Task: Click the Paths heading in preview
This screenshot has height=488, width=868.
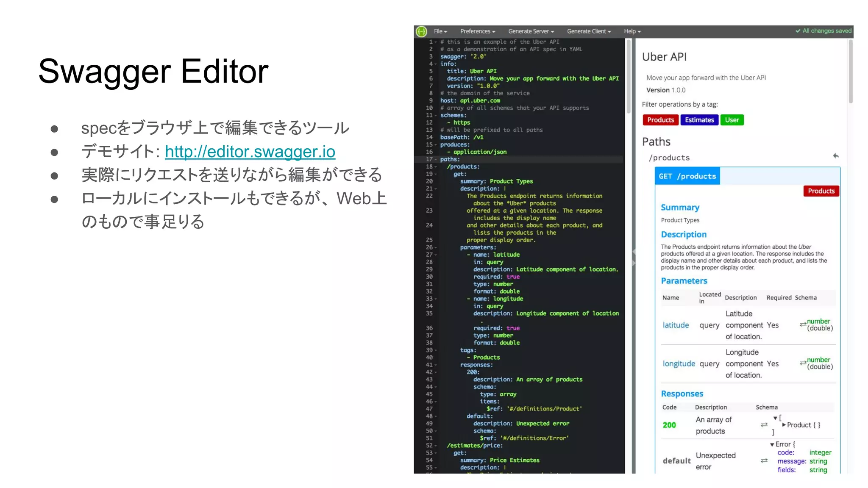Action: pos(656,141)
